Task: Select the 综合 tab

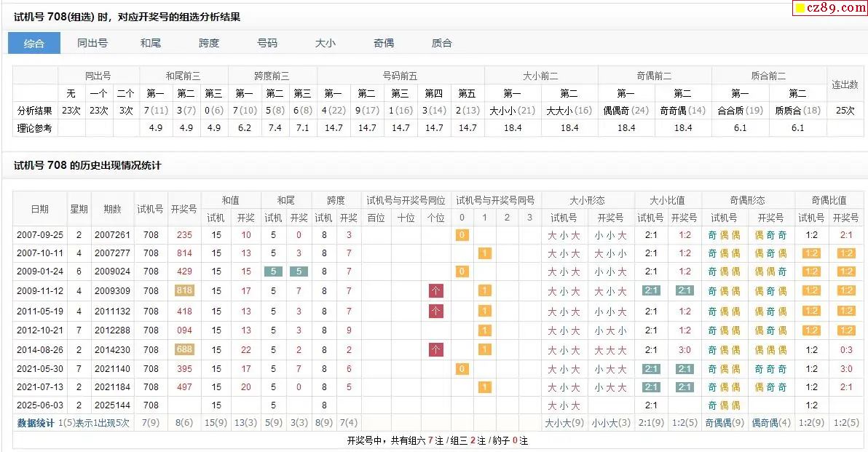Action: [x=33, y=43]
